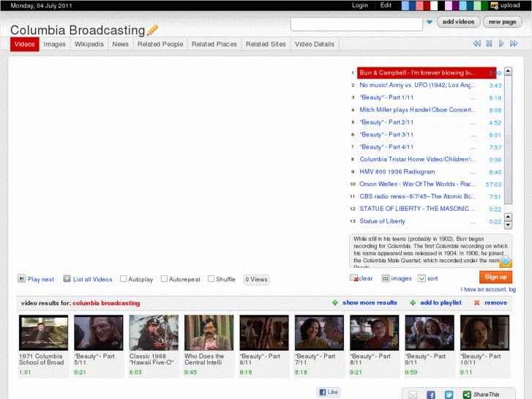Click the List all Videos icon
532x399 pixels.
click(x=67, y=279)
